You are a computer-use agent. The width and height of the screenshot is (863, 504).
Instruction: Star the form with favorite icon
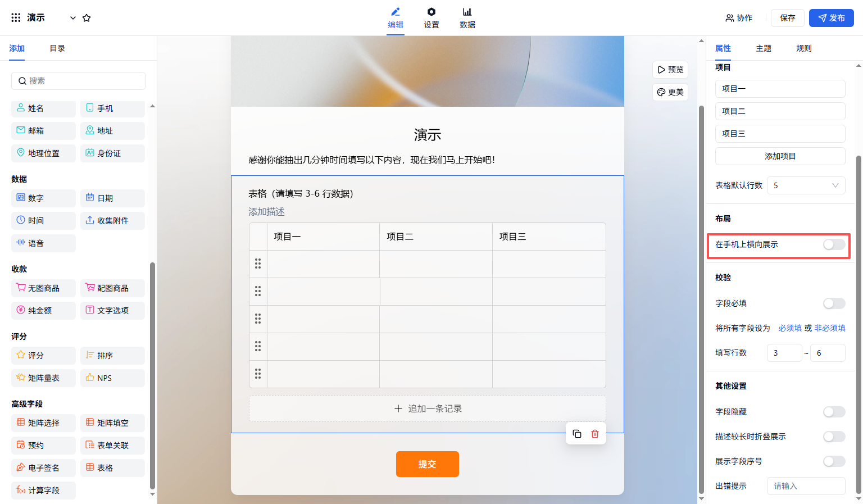coord(87,18)
